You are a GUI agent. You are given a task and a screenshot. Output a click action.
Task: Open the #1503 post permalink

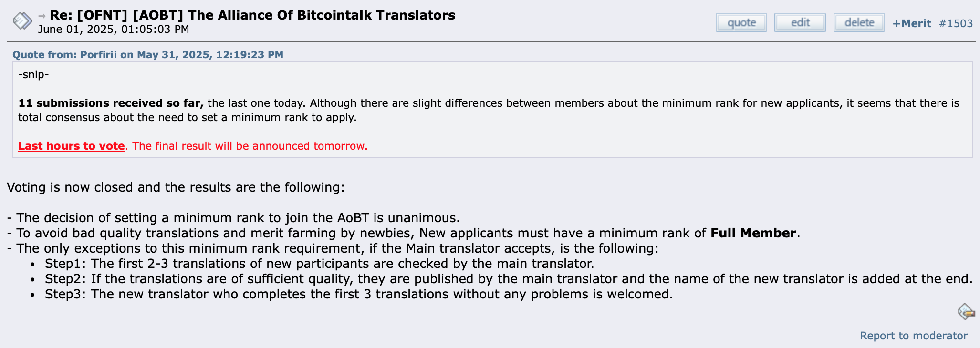(956, 23)
